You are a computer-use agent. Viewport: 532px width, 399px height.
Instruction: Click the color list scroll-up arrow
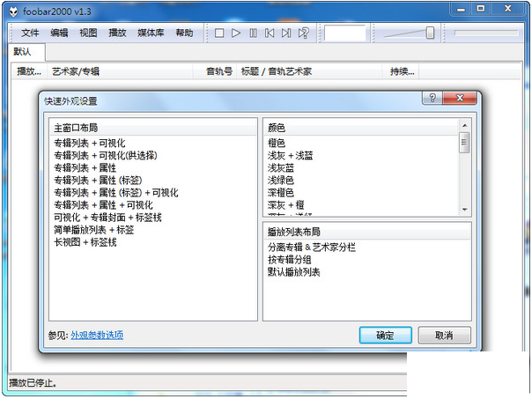click(464, 126)
